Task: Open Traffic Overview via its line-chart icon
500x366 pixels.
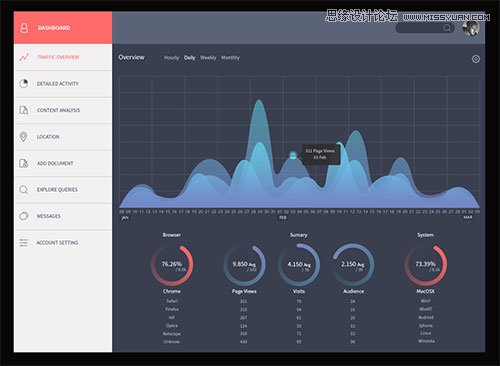Action: [x=24, y=57]
